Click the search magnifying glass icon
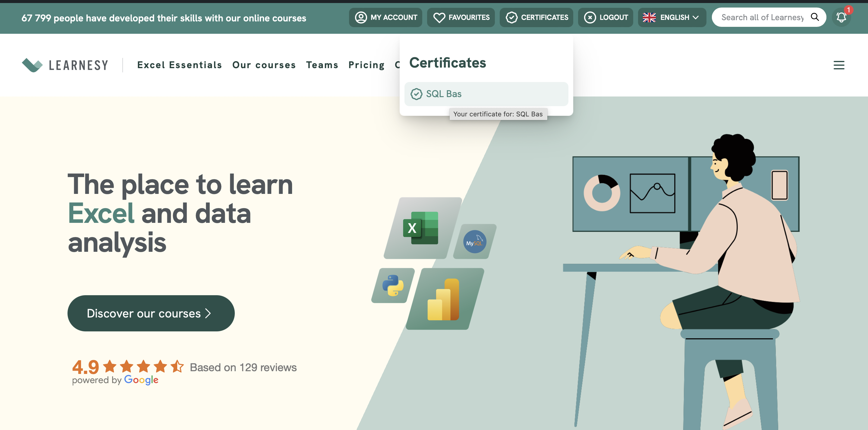This screenshot has height=430, width=868. [814, 17]
